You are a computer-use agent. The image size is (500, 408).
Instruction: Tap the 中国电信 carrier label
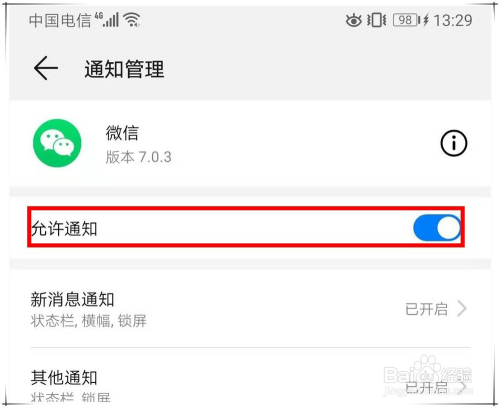(60, 20)
